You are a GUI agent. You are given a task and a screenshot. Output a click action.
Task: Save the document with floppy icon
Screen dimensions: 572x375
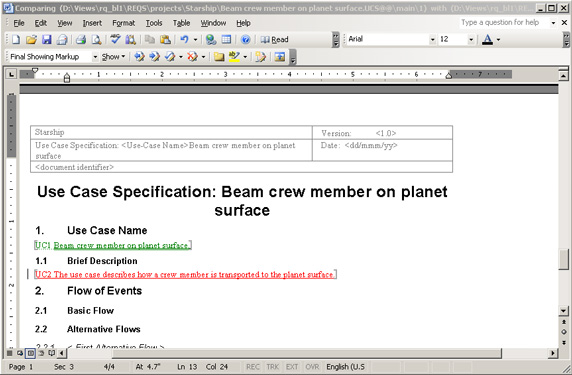coord(47,39)
